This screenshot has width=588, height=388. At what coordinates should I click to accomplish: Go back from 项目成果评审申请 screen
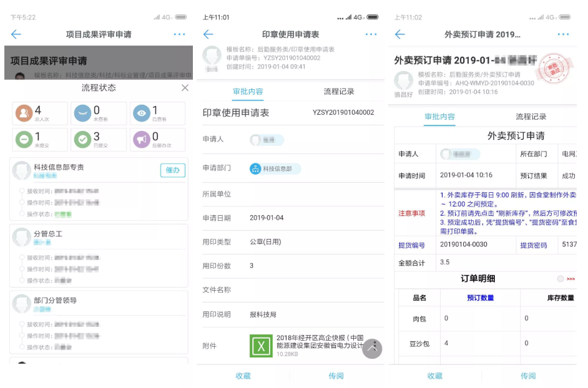[16, 34]
